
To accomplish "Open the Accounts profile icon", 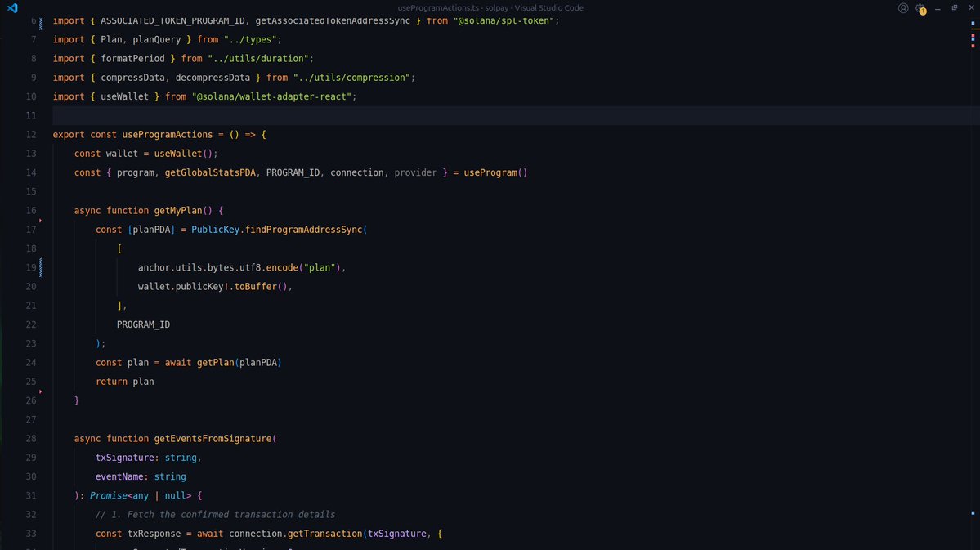I will (903, 8).
